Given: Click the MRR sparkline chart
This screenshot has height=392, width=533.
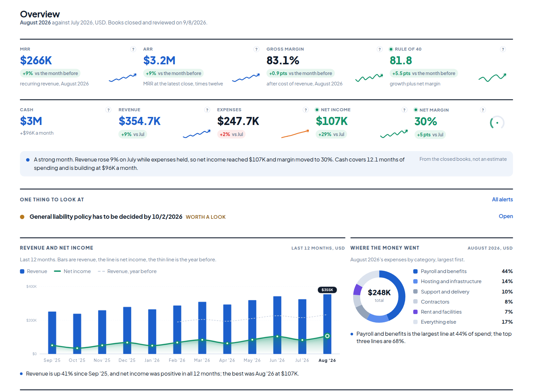Looking at the screenshot, I should (123, 78).
